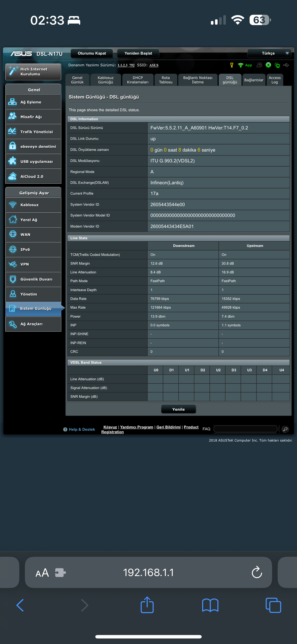Click the Yeniden Başlat button
The height and width of the screenshot is (644, 297).
[x=138, y=53]
